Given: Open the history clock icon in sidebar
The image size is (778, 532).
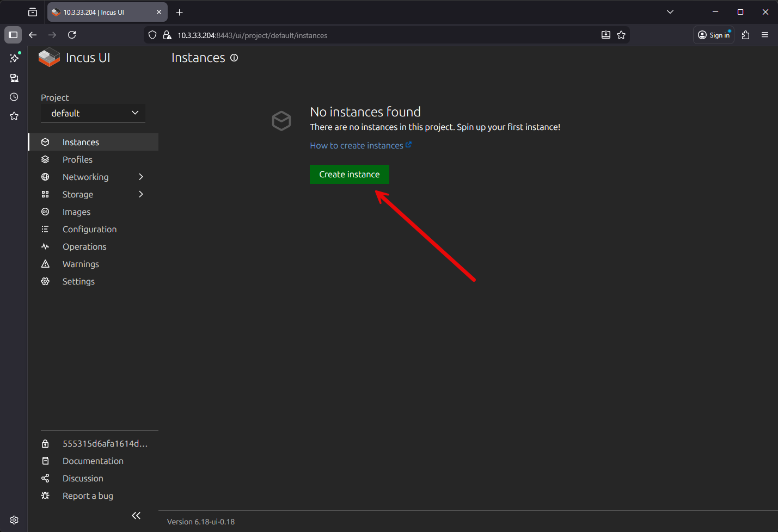Looking at the screenshot, I should pos(14,97).
